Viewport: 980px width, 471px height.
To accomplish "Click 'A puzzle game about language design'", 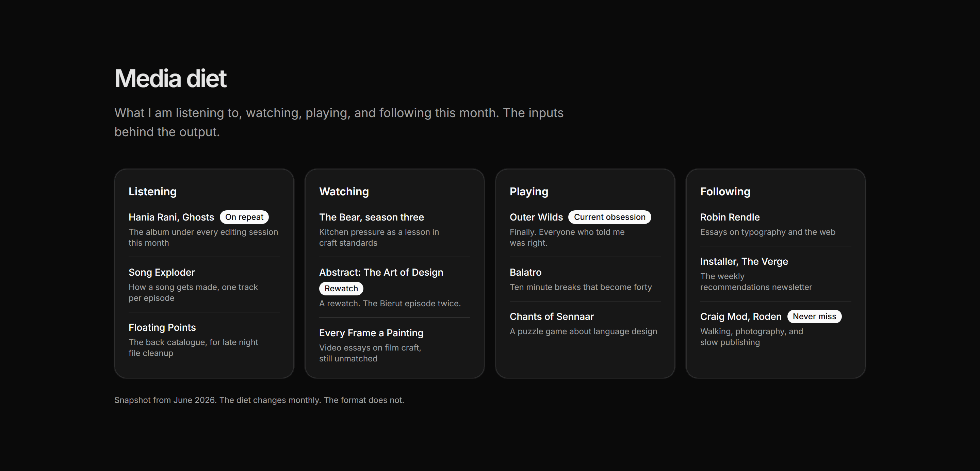I will [584, 332].
